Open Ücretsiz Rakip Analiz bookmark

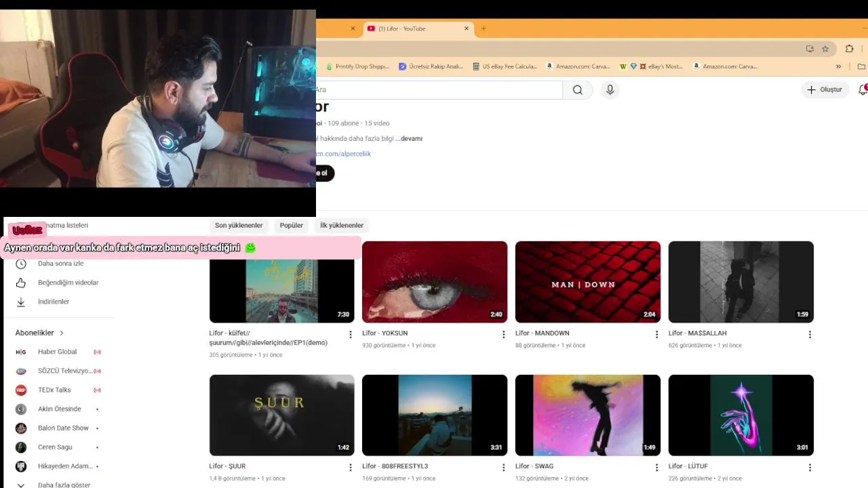431,66
